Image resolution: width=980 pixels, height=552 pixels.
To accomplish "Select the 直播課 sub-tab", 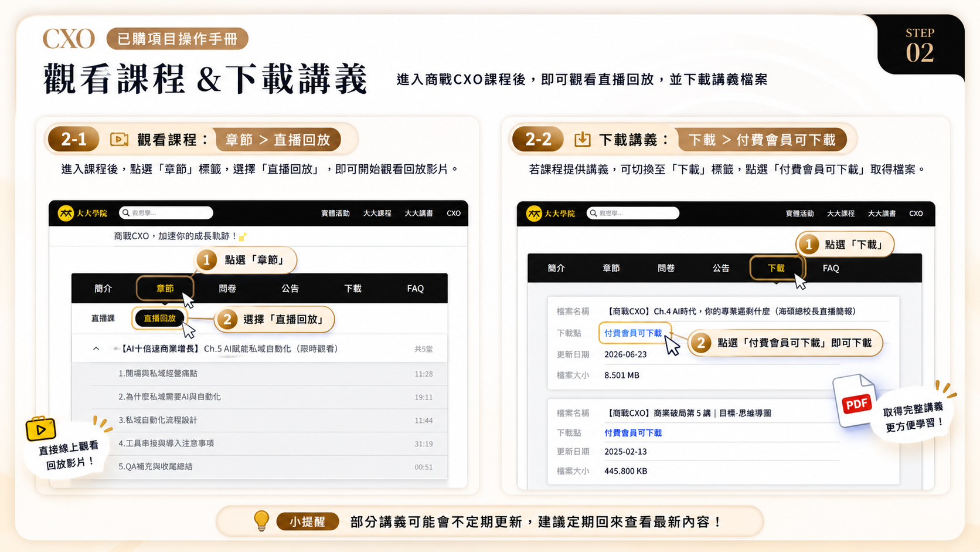I will coord(103,319).
